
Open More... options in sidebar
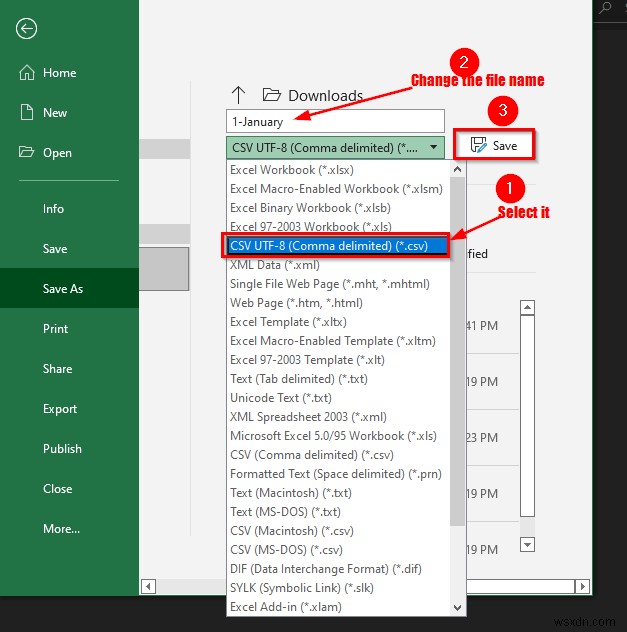(x=61, y=528)
